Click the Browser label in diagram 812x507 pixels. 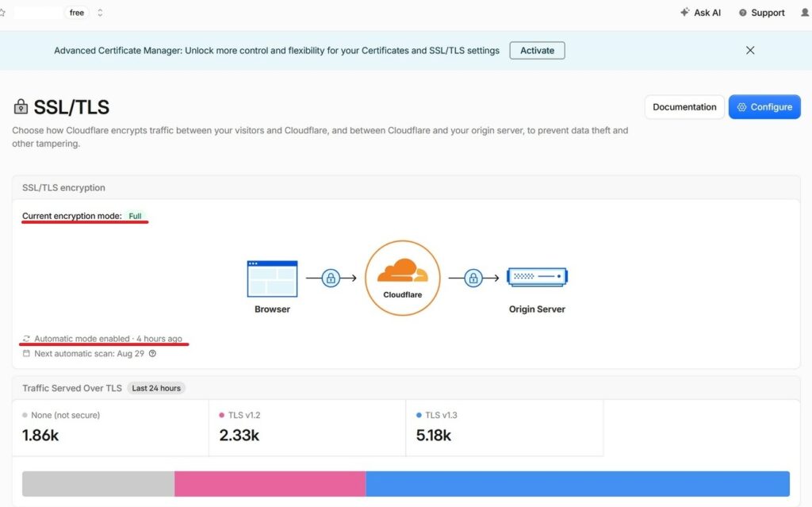273,309
